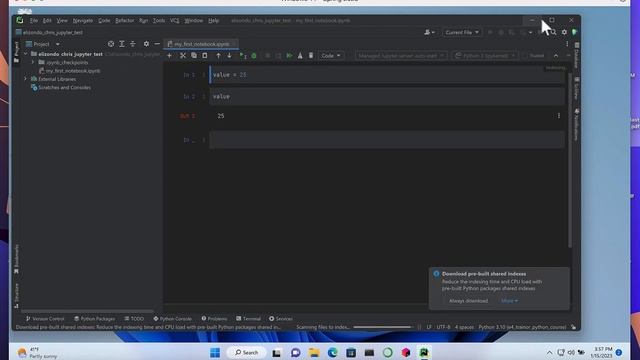Screen dimensions: 640x360
Task: Pause the background indexing process
Action: pos(419,327)
